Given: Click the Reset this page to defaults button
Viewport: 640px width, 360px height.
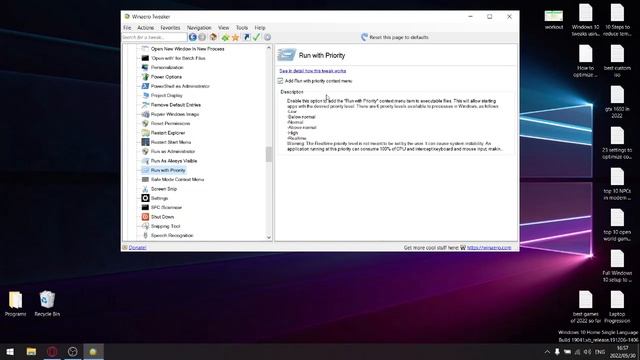Looking at the screenshot, I should pos(395,37).
